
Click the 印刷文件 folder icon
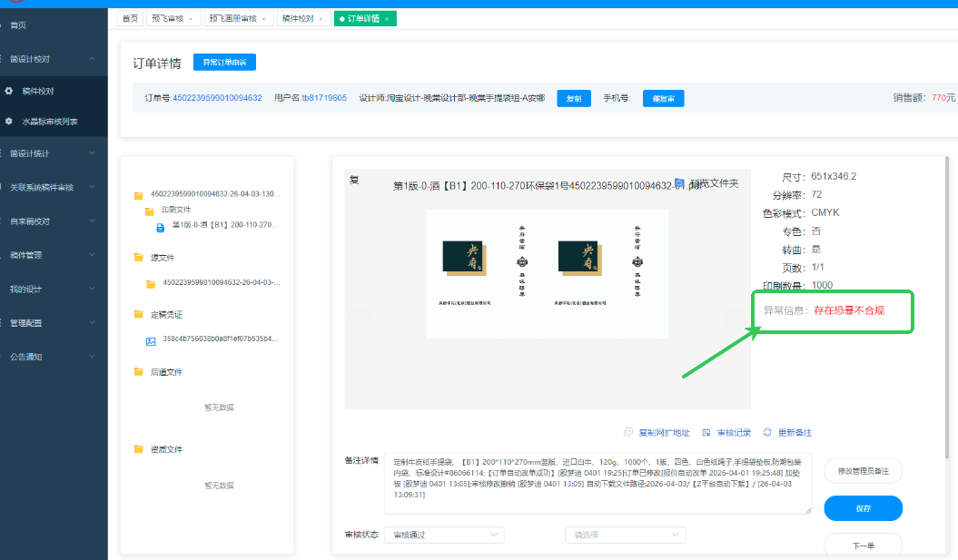[150, 211]
